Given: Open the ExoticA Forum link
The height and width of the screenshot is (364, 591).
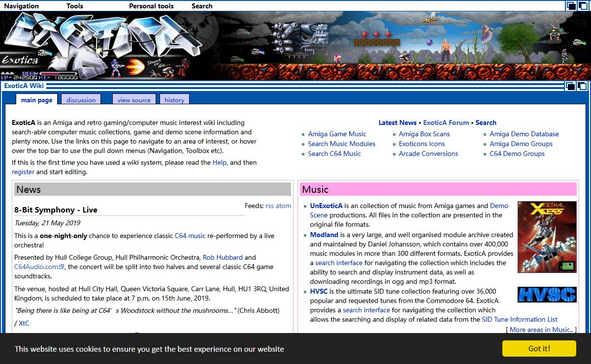Looking at the screenshot, I should 446,122.
